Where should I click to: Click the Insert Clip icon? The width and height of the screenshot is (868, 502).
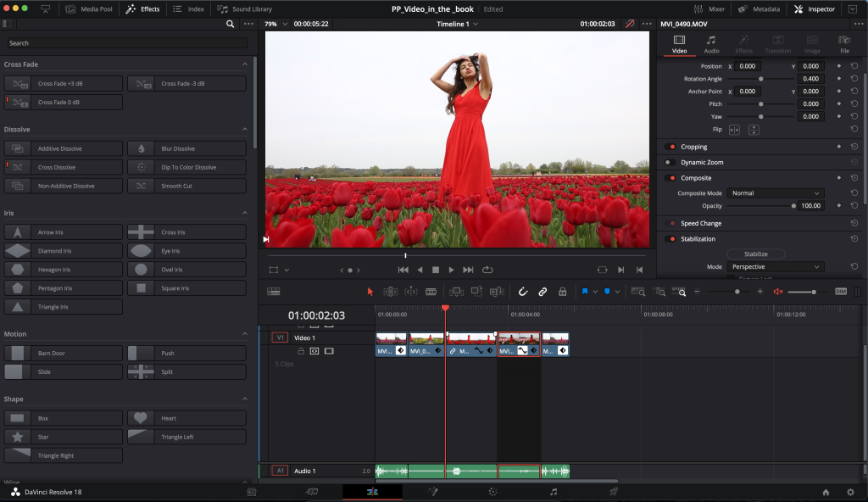pyautogui.click(x=456, y=292)
